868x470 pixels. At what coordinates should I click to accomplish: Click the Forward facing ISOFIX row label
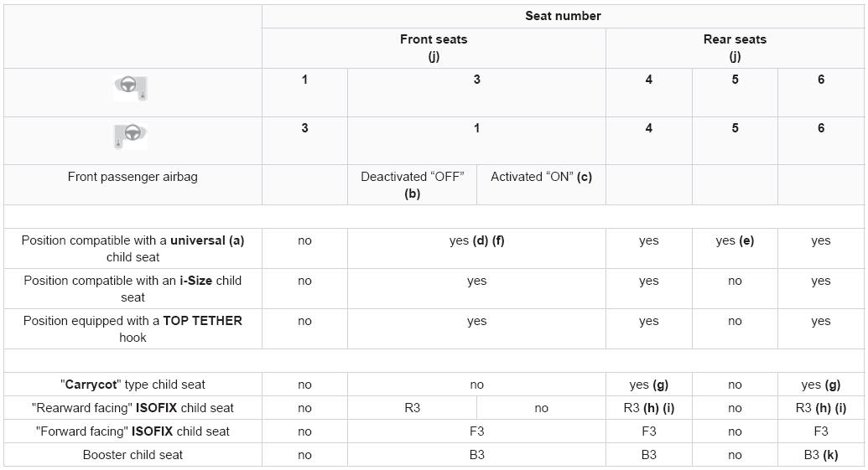point(133,431)
